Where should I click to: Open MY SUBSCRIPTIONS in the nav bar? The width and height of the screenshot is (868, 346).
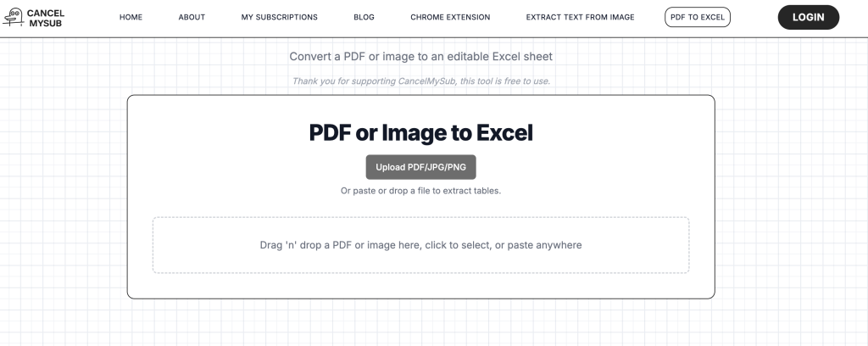[x=279, y=17]
